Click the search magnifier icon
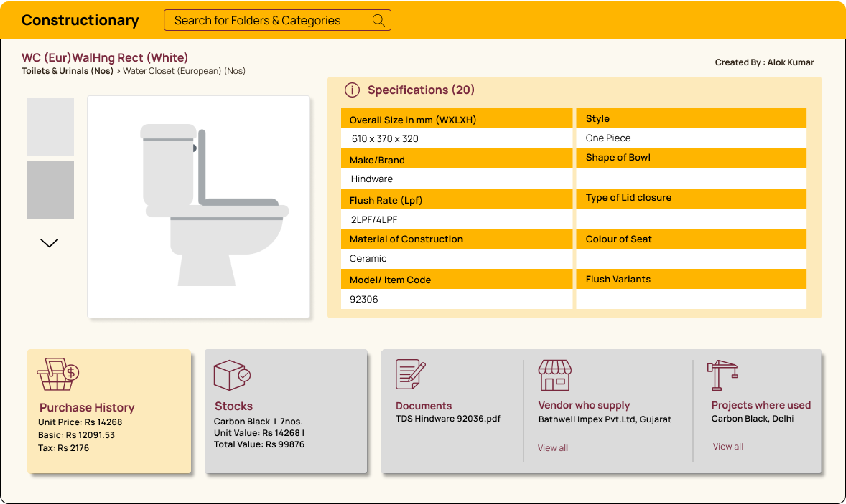 coord(378,20)
